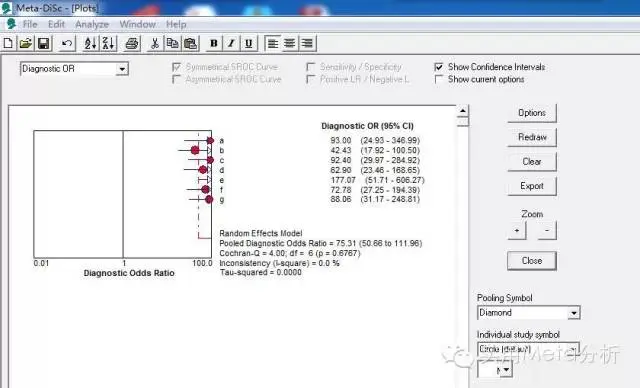Enable Show current options checkbox
640x388 pixels.
(x=439, y=80)
